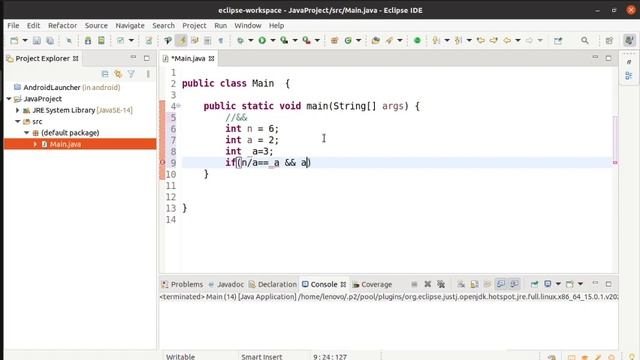Open the Coverage dropdown arrow

(x=295, y=40)
